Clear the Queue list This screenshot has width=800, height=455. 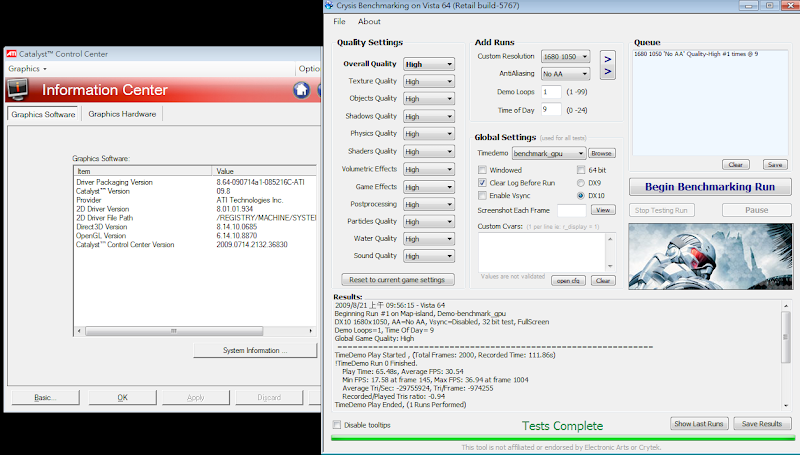click(x=735, y=165)
